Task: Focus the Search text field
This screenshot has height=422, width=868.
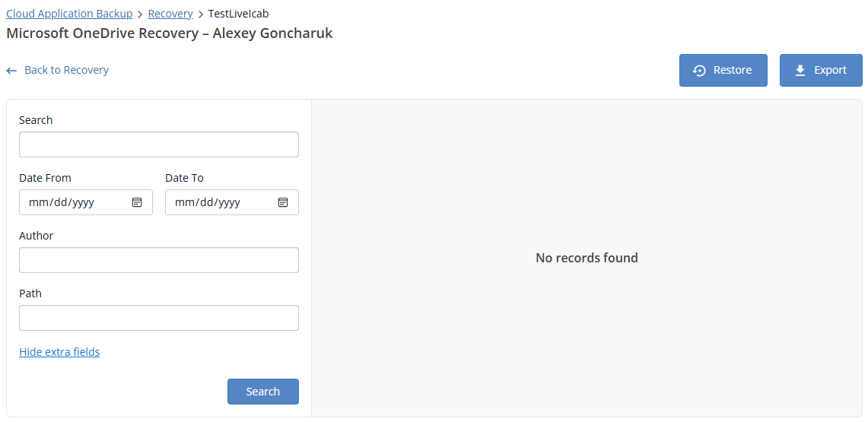Action: click(x=158, y=144)
